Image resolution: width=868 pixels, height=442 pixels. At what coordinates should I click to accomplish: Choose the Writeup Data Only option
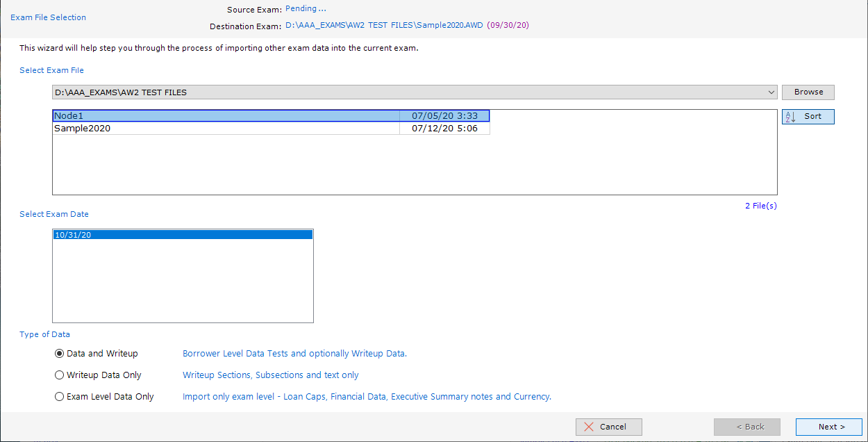pyautogui.click(x=59, y=375)
